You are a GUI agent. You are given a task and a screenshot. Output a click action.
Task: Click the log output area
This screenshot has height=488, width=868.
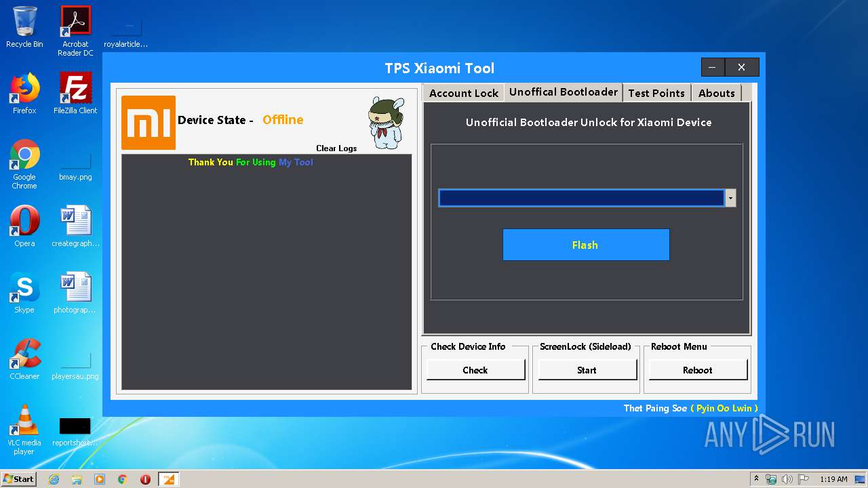pyautogui.click(x=267, y=272)
